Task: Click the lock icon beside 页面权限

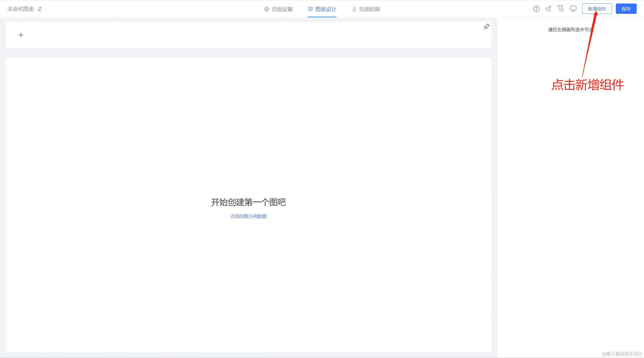Action: (x=354, y=9)
